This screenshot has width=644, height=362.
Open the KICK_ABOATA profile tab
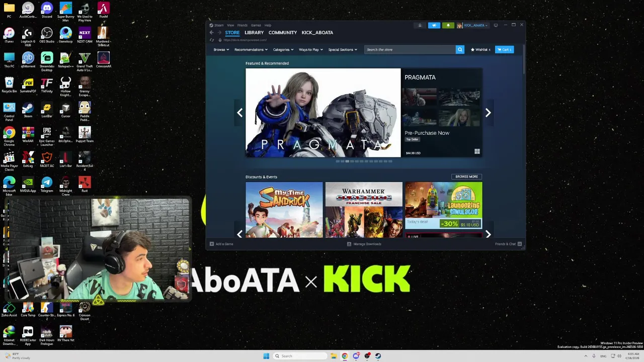[x=317, y=33]
